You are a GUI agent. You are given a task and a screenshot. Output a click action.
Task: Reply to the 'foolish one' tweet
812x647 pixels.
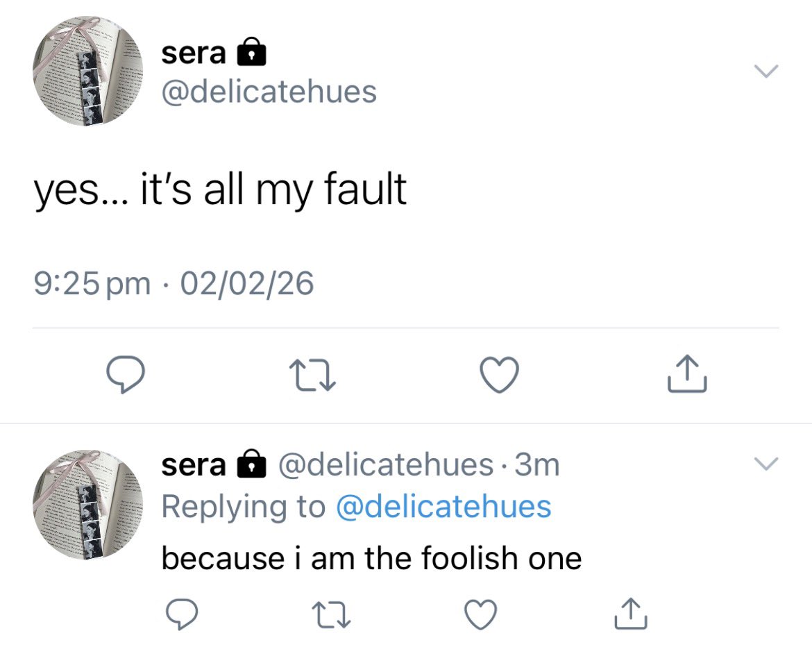(181, 614)
